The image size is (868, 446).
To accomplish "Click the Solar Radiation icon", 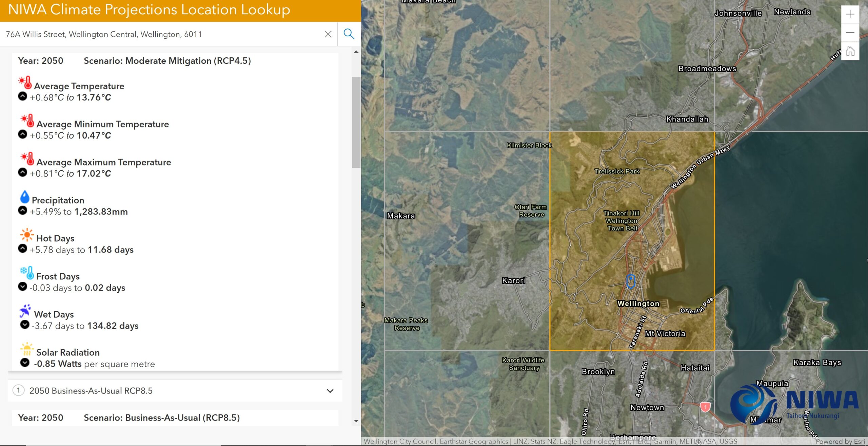I will [x=27, y=349].
